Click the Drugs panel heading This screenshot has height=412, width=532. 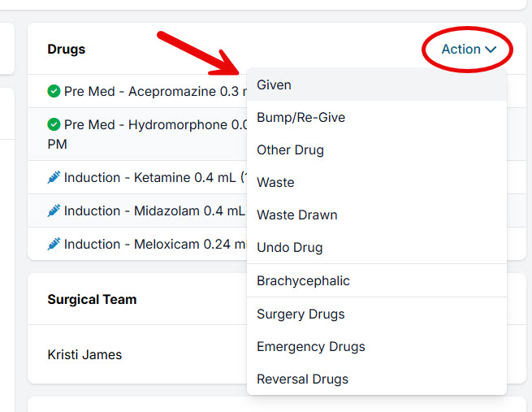pos(67,50)
